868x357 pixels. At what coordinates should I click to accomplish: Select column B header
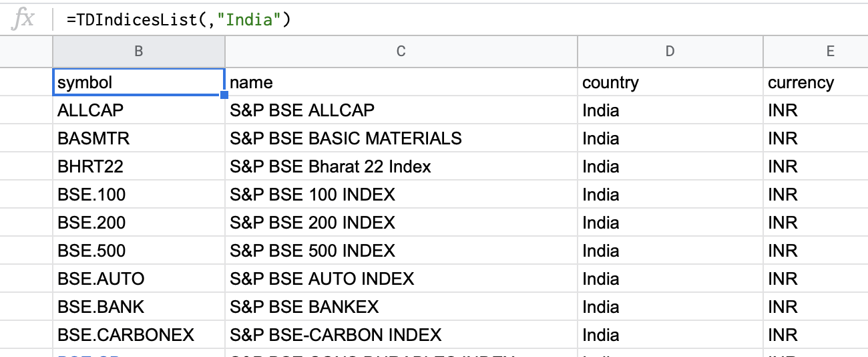(x=139, y=51)
